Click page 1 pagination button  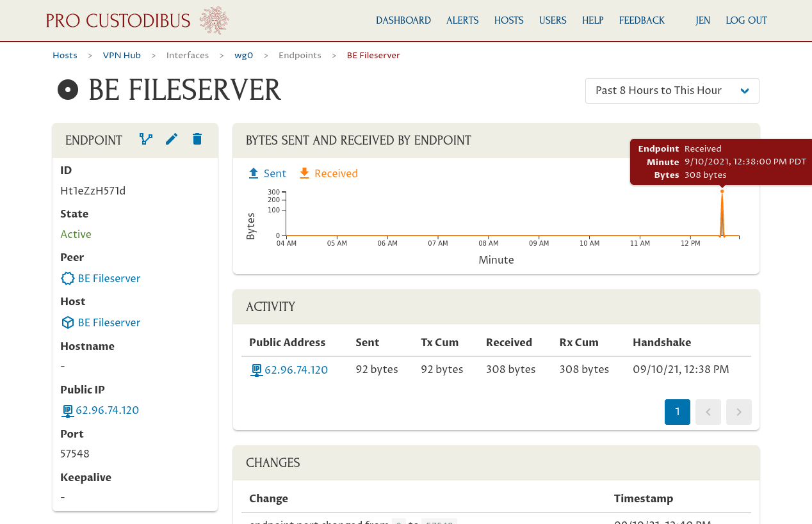click(678, 412)
